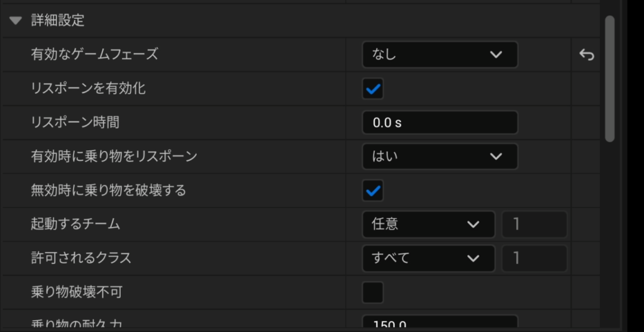Open the 許可されるクラス dropdown showing すべて

pos(428,258)
